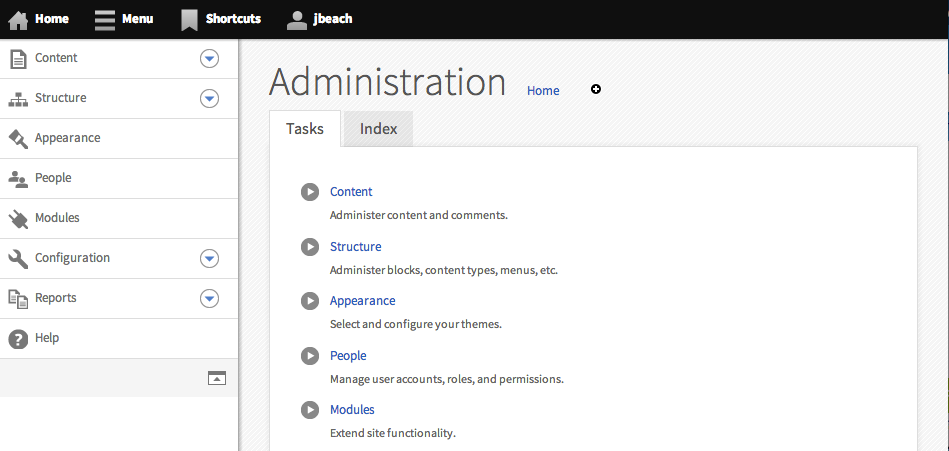Click the People icon in sidebar

point(18,179)
